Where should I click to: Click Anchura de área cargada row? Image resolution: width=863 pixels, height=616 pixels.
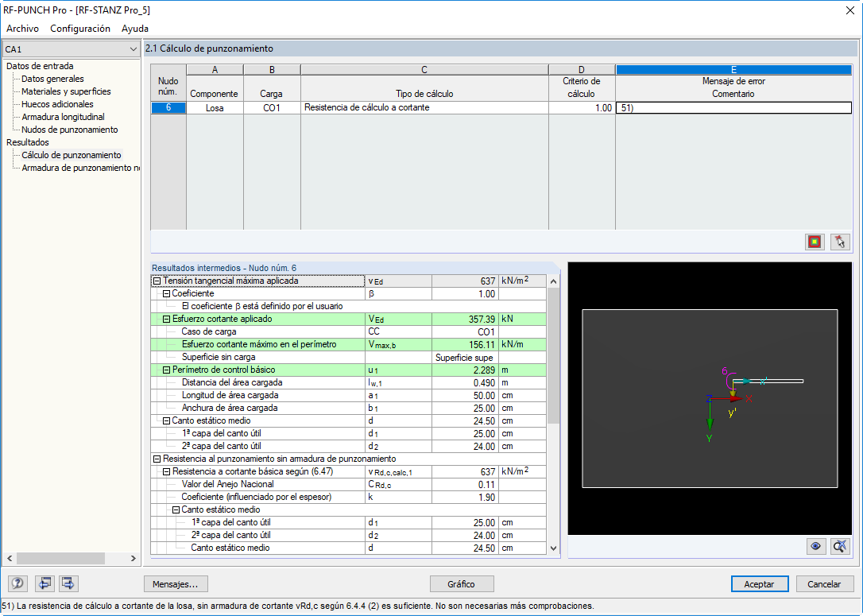tap(348, 408)
